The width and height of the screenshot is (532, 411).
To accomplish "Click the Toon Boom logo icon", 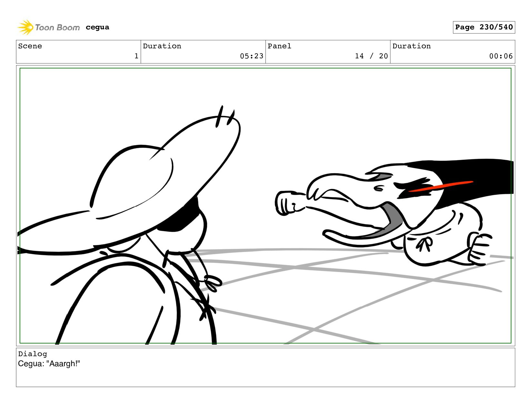I will coord(25,27).
